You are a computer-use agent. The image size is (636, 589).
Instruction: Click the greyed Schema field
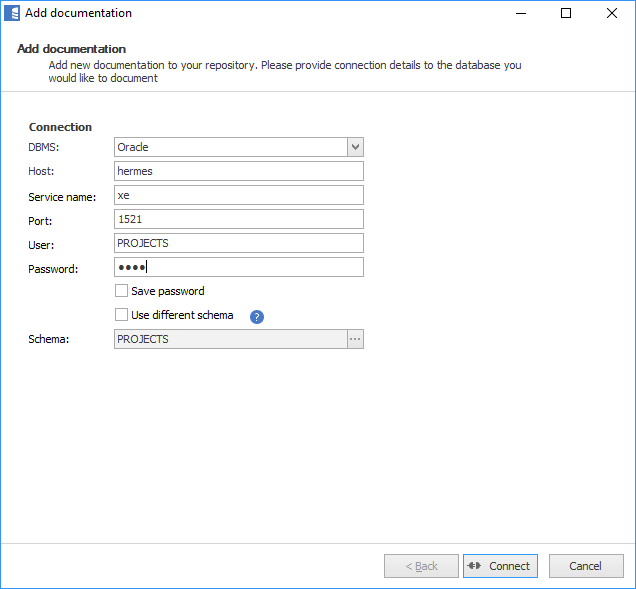tap(230, 340)
